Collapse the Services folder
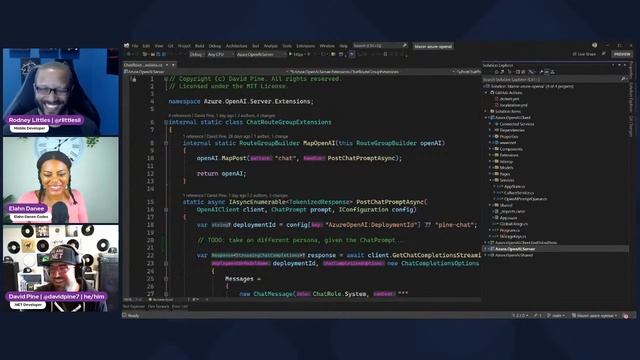 tap(491, 180)
